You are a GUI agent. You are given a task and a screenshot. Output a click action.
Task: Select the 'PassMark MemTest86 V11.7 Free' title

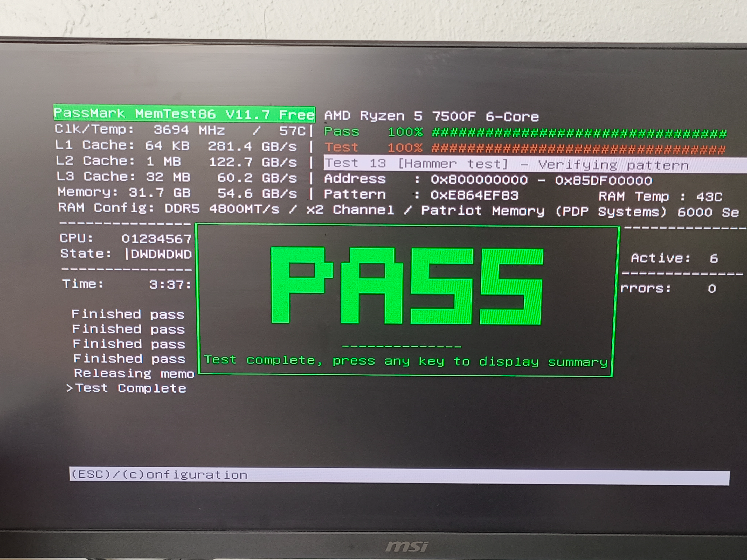coord(184,114)
